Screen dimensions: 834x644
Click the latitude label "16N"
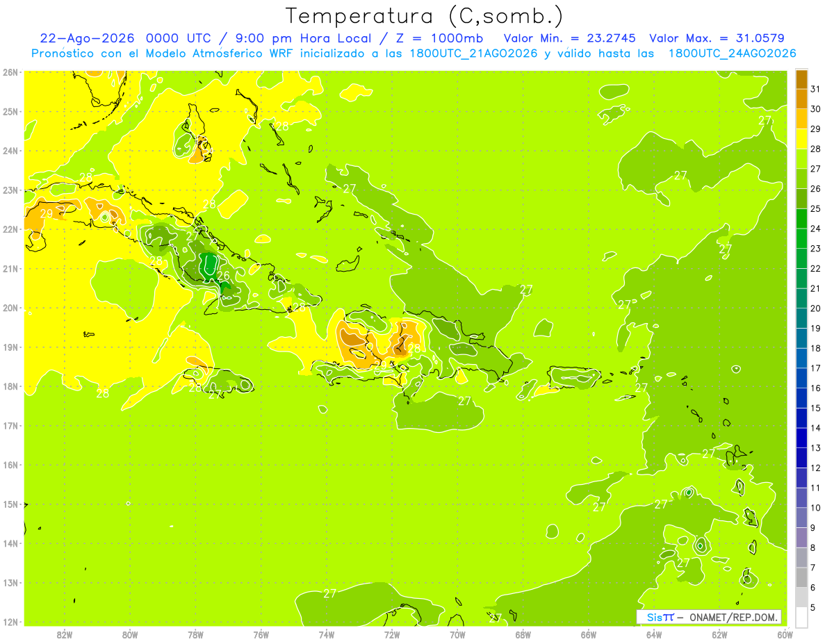(x=10, y=465)
